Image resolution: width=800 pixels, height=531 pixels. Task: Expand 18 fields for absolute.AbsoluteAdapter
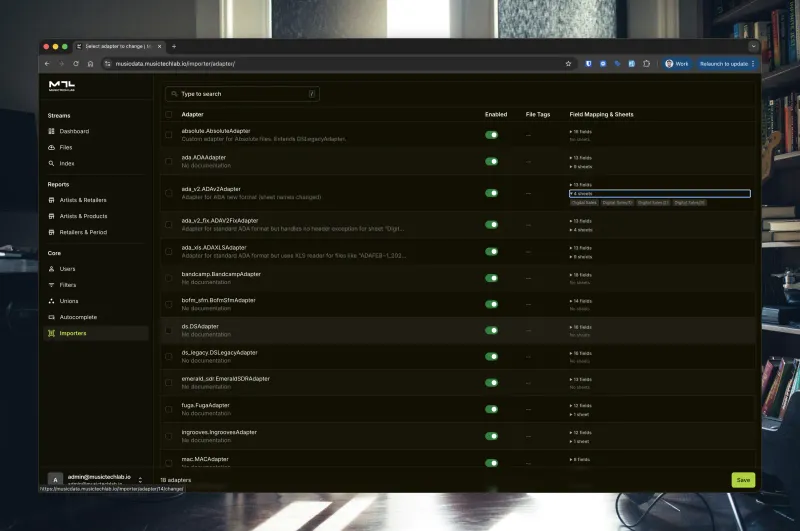pyautogui.click(x=581, y=132)
